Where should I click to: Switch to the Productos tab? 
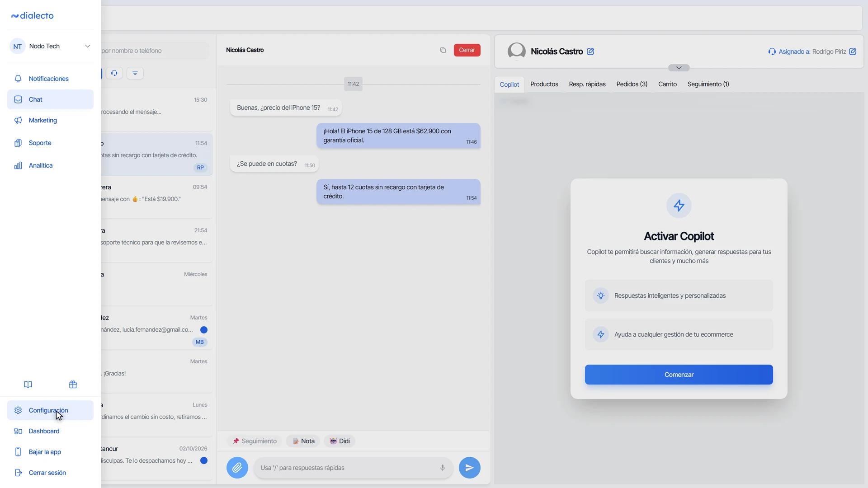tap(544, 84)
